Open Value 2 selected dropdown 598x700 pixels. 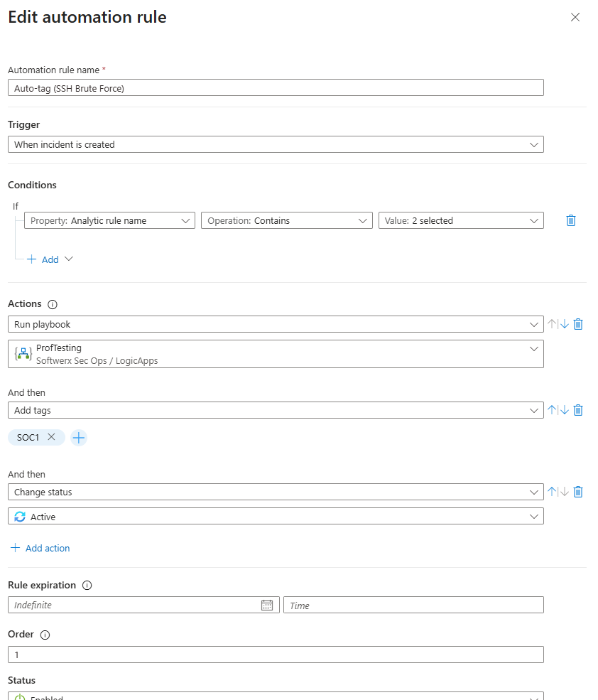pos(461,220)
